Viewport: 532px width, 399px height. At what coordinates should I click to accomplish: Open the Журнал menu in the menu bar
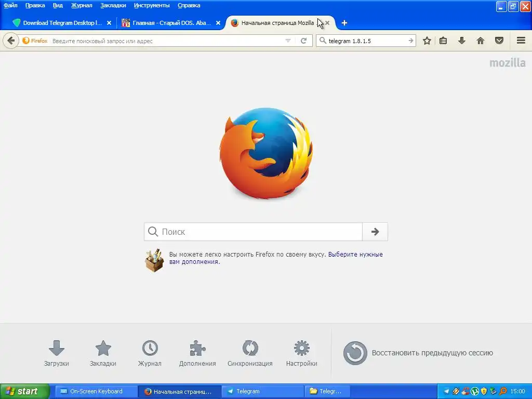click(x=82, y=5)
